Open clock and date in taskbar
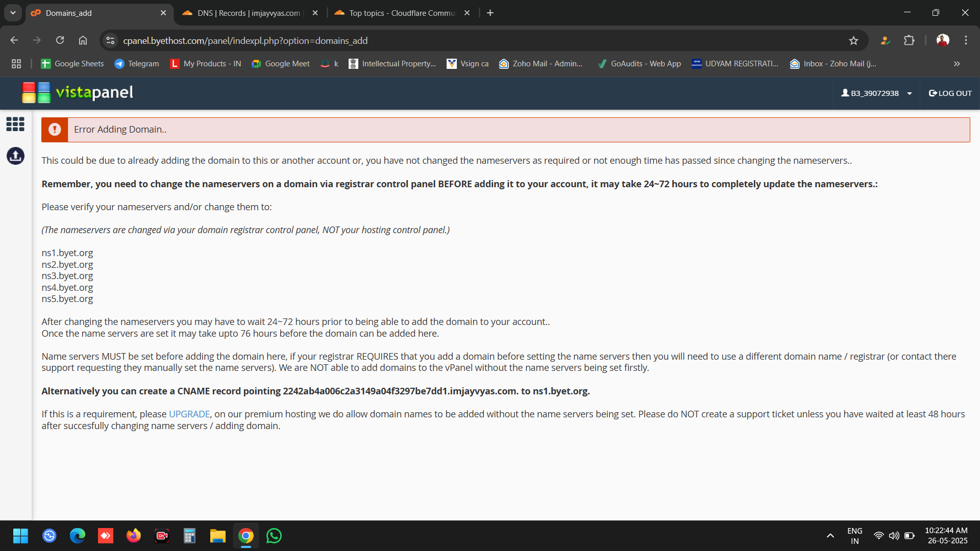 coord(947,536)
